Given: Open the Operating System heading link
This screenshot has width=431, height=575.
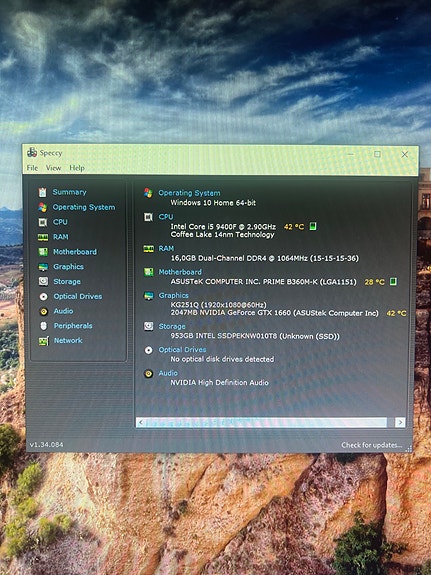Looking at the screenshot, I should pos(189,193).
